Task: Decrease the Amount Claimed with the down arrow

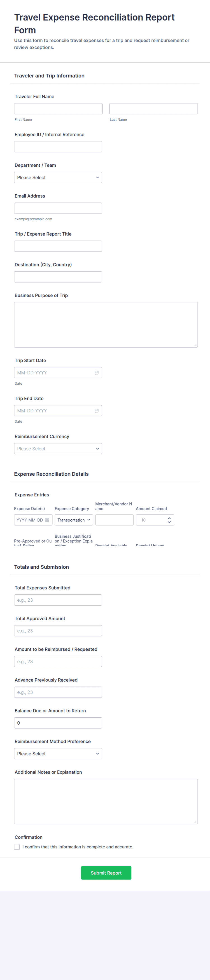Action: point(169,522)
